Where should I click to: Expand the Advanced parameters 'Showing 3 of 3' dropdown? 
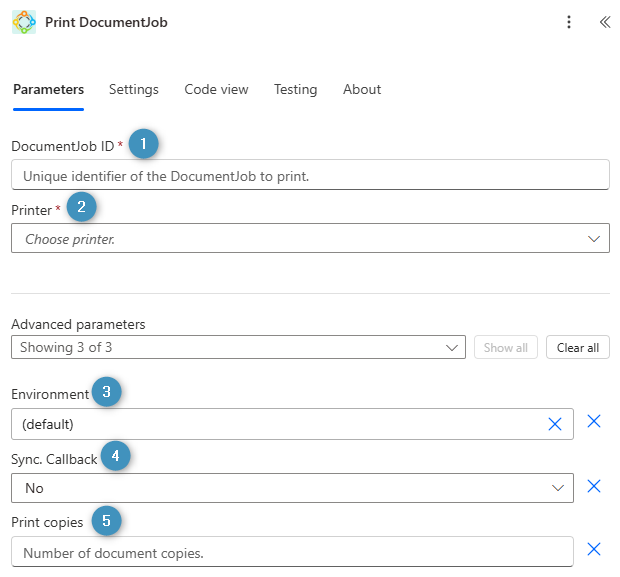(238, 348)
